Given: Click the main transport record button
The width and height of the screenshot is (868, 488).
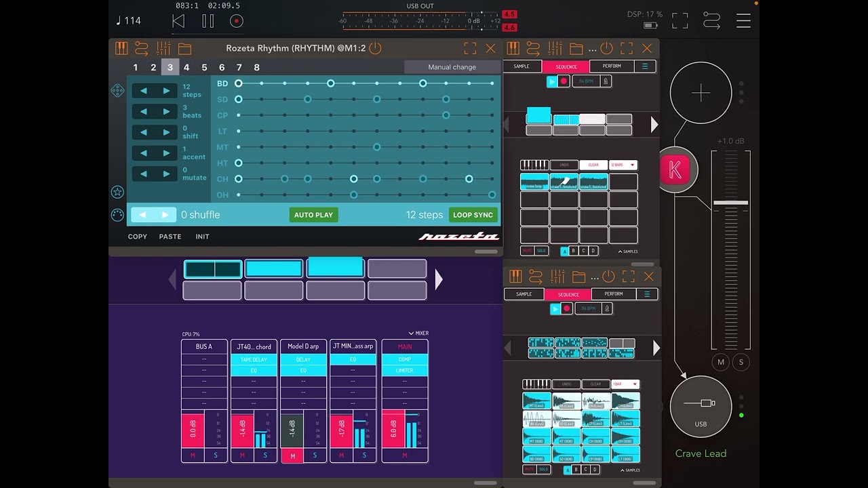Looking at the screenshot, I should click(x=236, y=21).
